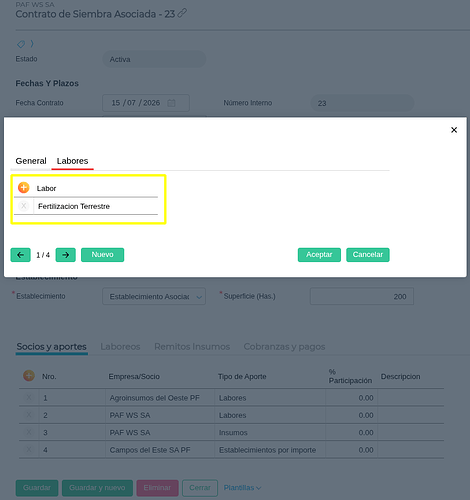The width and height of the screenshot is (470, 500).
Task: Delete row 1, Agroinsumos del Oeste PF
Action: tap(29, 397)
